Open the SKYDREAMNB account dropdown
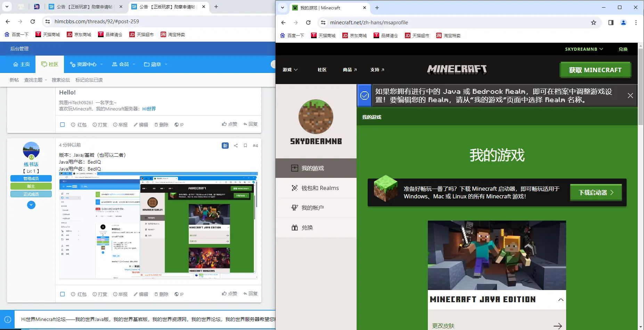 tap(584, 49)
